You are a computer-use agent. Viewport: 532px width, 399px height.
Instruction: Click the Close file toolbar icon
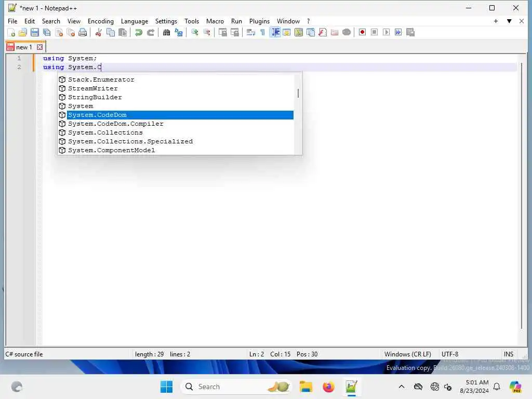pos(59,32)
